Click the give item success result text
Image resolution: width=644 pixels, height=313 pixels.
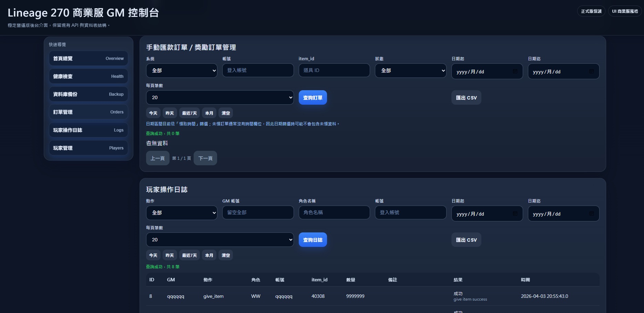[470, 299]
